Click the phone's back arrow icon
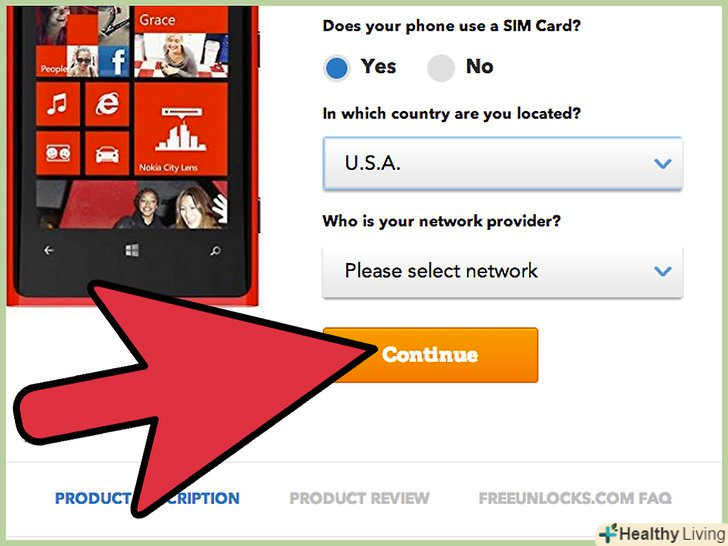Screen dimensions: 728x546 point(49,251)
